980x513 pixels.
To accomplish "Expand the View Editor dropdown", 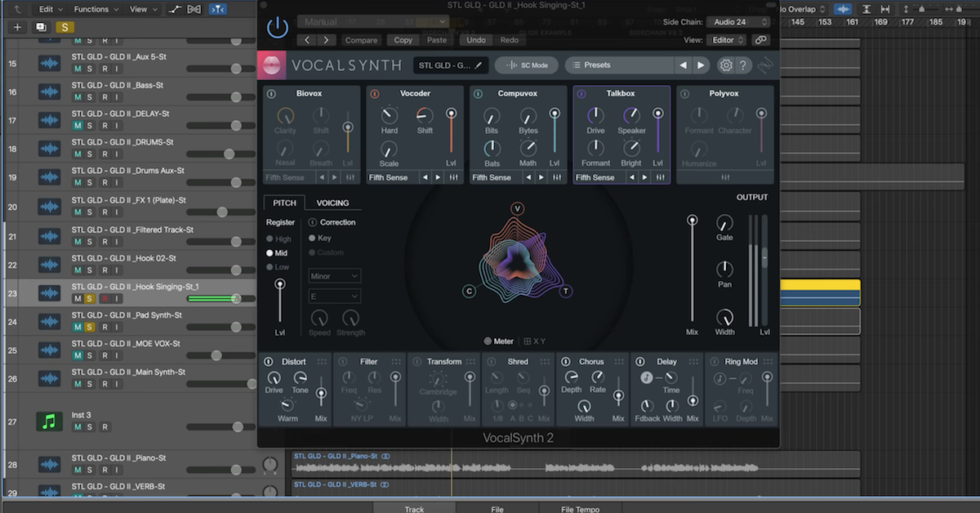I will (727, 39).
